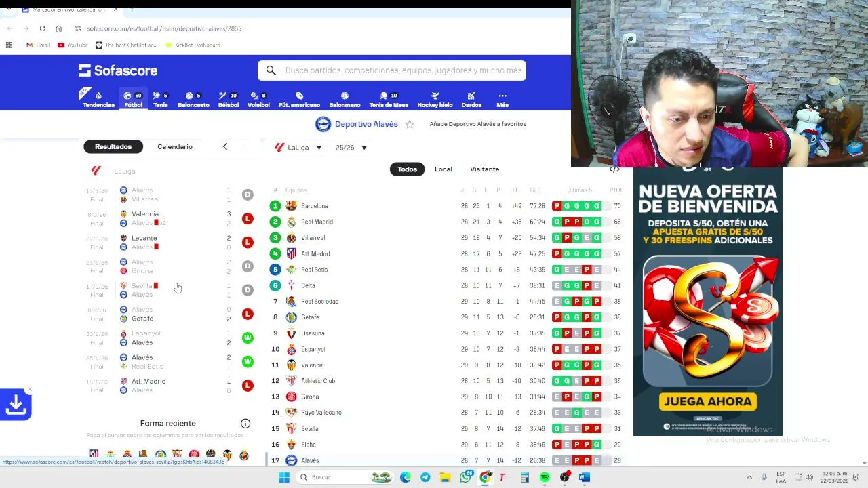
Task: Open Celta row in the standings
Action: point(446,285)
